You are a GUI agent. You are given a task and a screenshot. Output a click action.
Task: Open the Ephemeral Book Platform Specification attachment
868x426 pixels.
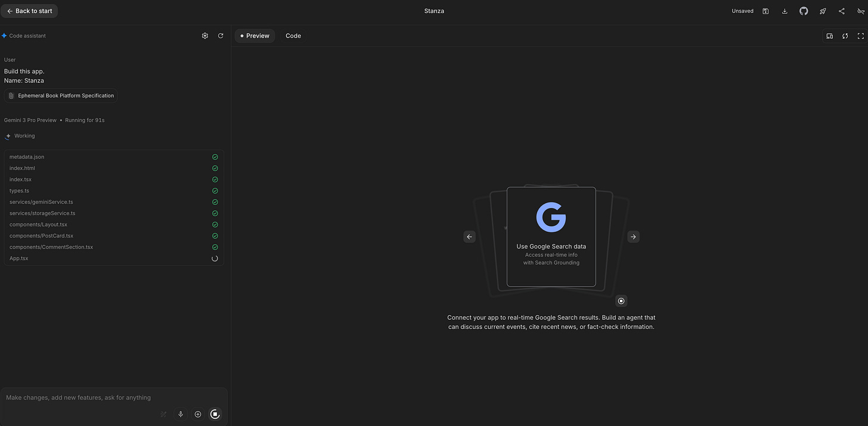point(60,95)
